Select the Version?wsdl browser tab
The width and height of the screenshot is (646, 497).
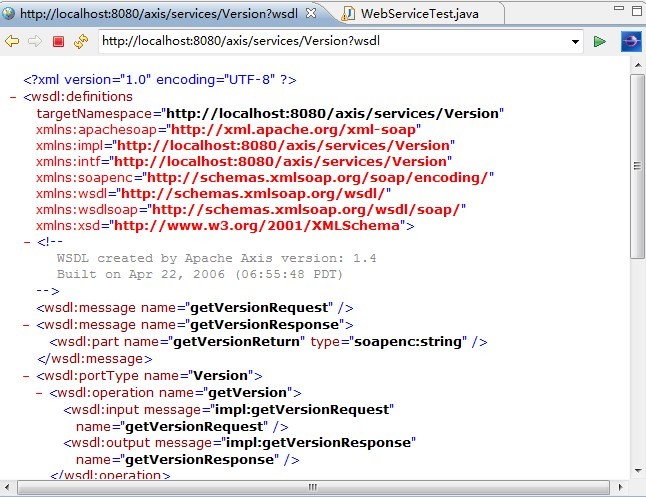pyautogui.click(x=159, y=14)
